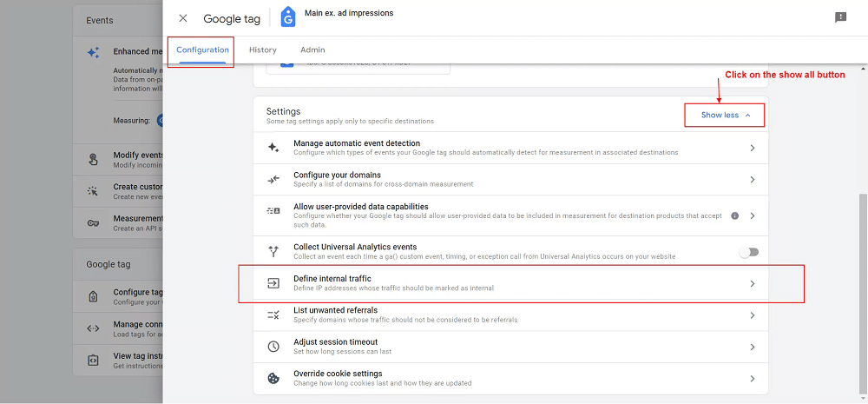Switch to the History tab

click(263, 50)
